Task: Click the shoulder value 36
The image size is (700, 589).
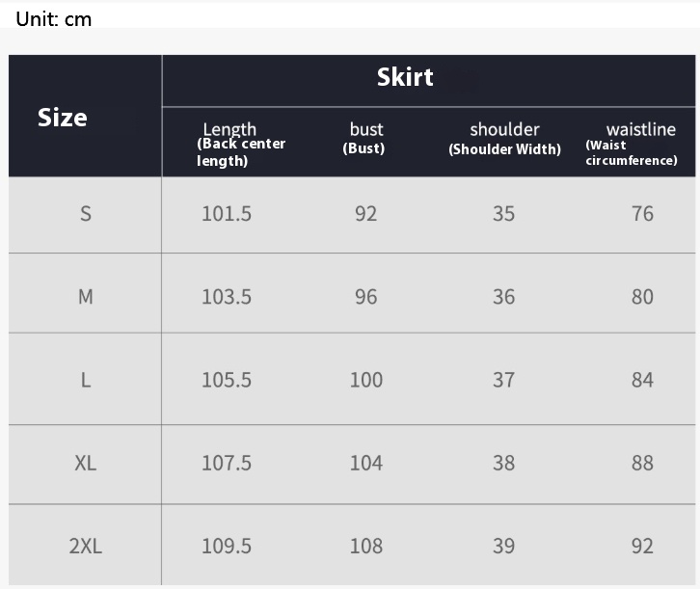Action: pos(504,297)
